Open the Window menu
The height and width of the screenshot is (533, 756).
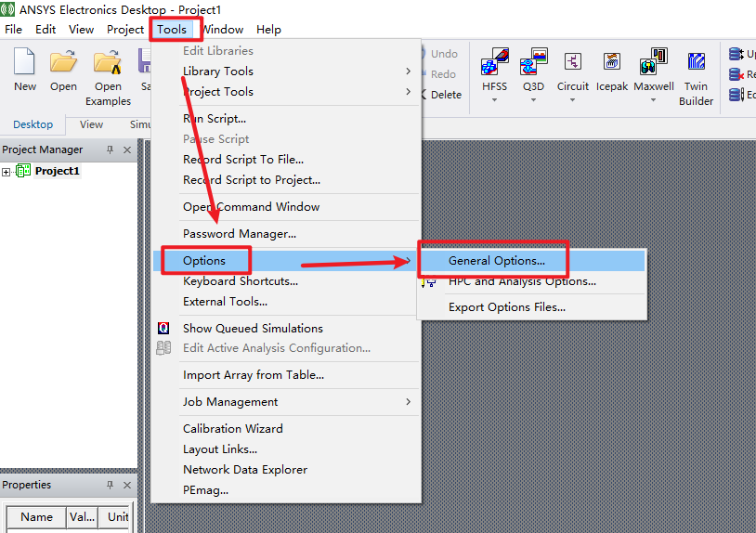coord(223,30)
